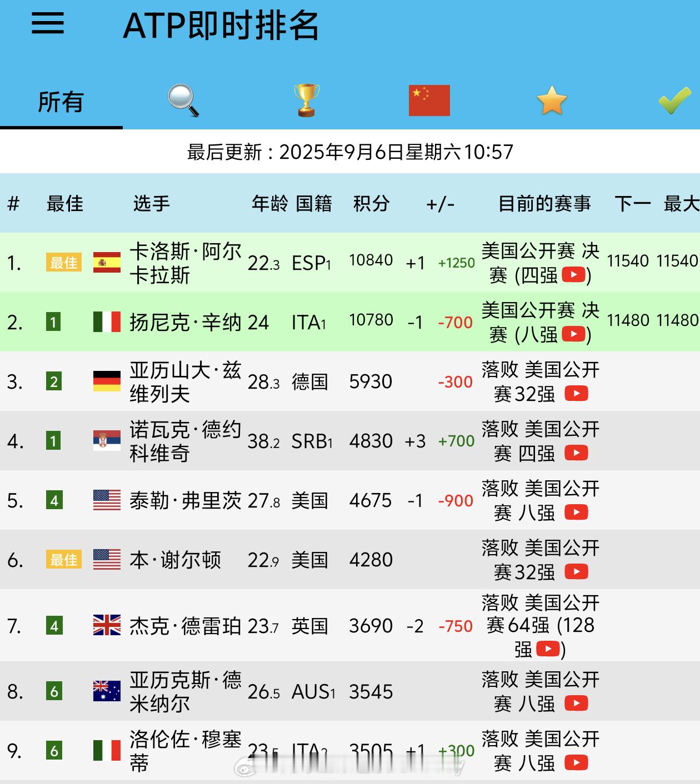This screenshot has height=784, width=700.
Task: Open player 亚历克斯·德米纳尔
Action: pyautogui.click(x=185, y=692)
